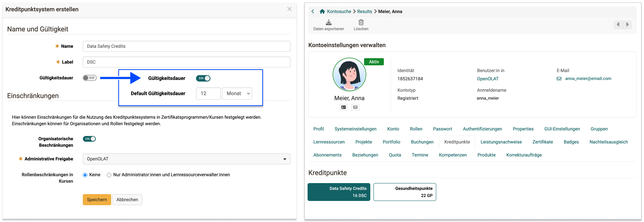Screen dimensions: 644x222
Task: Select the Data Safety Credits 16 DSC card
Action: click(339, 192)
